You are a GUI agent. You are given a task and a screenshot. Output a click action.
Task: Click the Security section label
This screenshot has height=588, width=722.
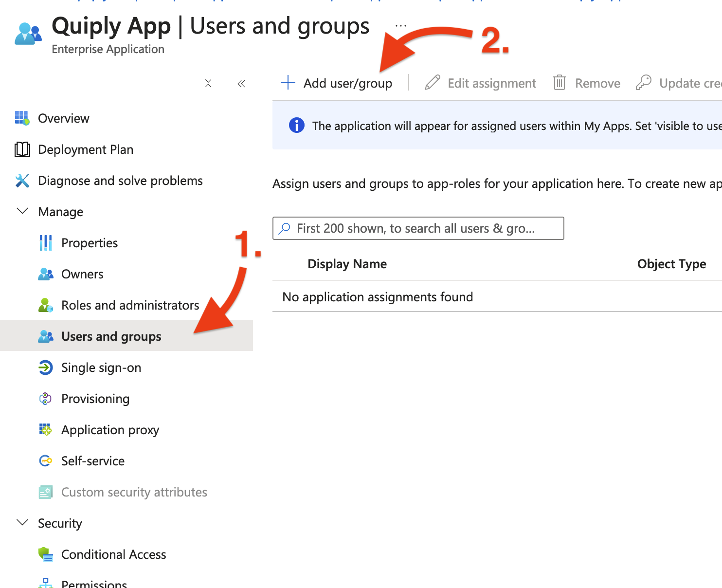coord(60,523)
